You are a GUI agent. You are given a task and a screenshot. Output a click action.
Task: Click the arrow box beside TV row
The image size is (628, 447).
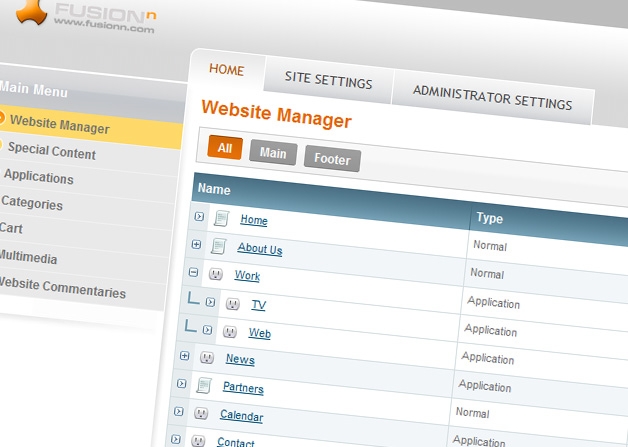pyautogui.click(x=210, y=302)
